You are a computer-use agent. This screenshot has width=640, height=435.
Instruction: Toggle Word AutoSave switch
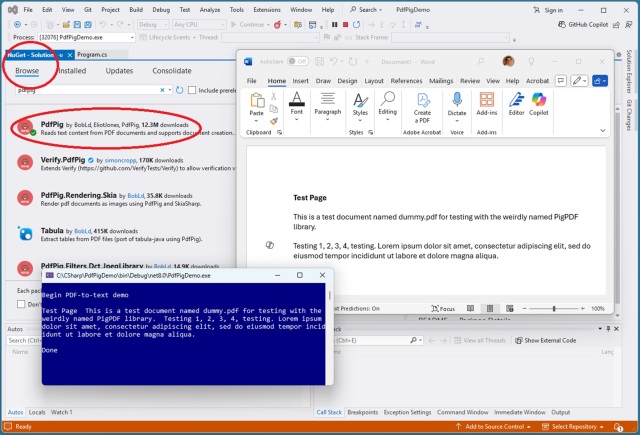(x=298, y=62)
